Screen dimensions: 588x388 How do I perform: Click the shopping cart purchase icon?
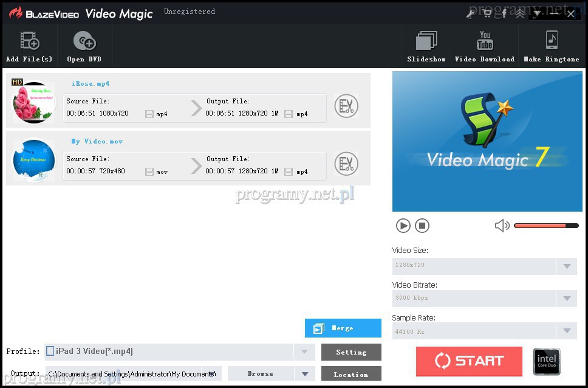487,13
